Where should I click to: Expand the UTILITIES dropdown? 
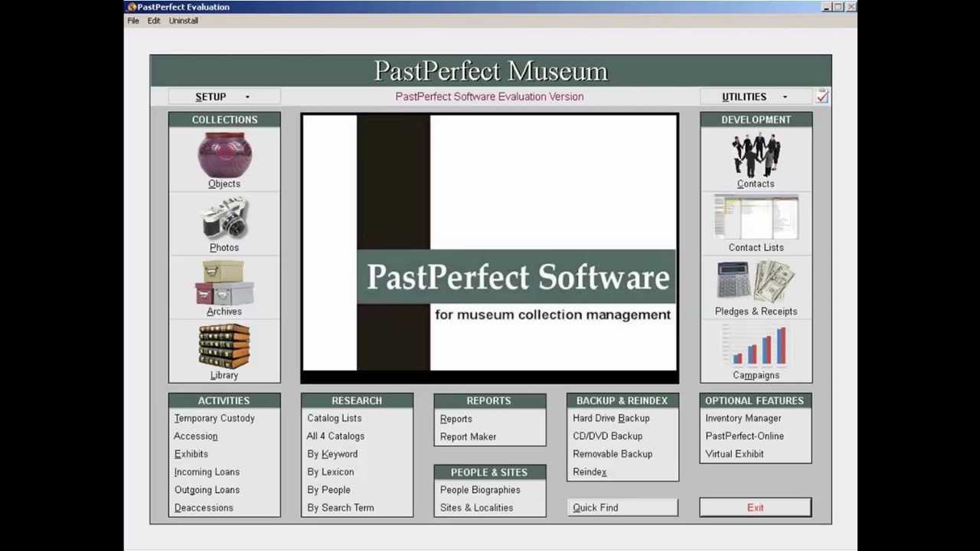pyautogui.click(x=755, y=96)
